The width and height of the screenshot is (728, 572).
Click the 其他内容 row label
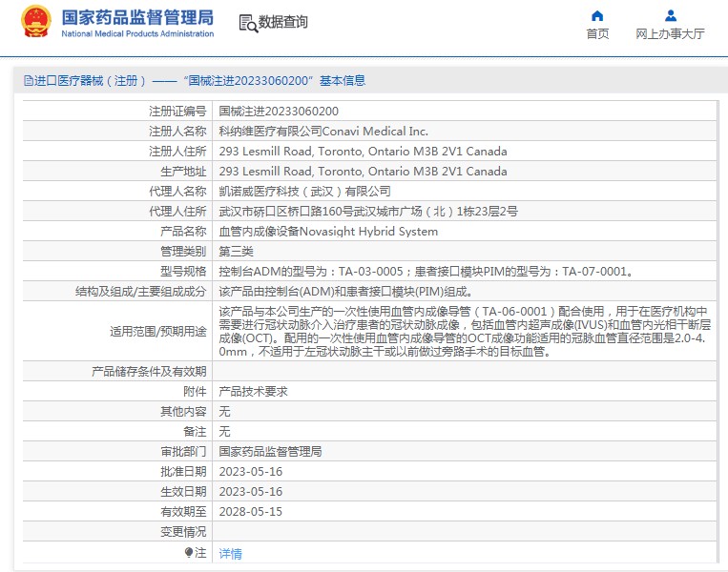pyautogui.click(x=183, y=411)
